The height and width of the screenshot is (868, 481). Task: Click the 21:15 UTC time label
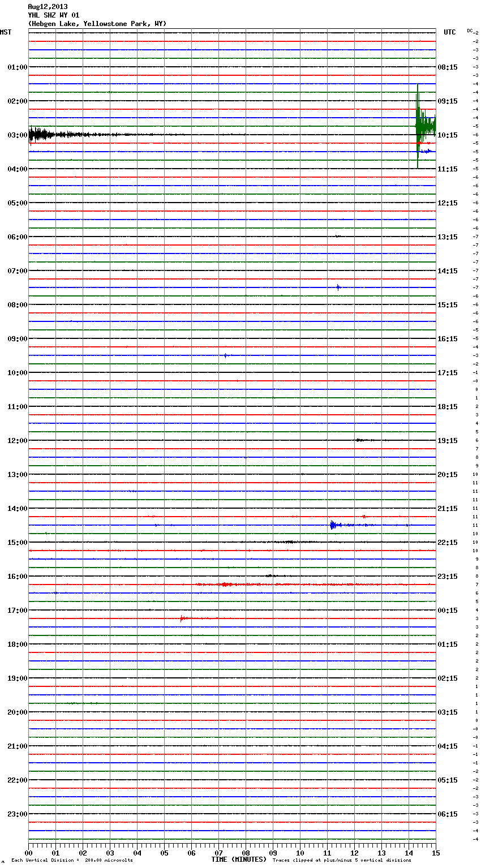448,509
